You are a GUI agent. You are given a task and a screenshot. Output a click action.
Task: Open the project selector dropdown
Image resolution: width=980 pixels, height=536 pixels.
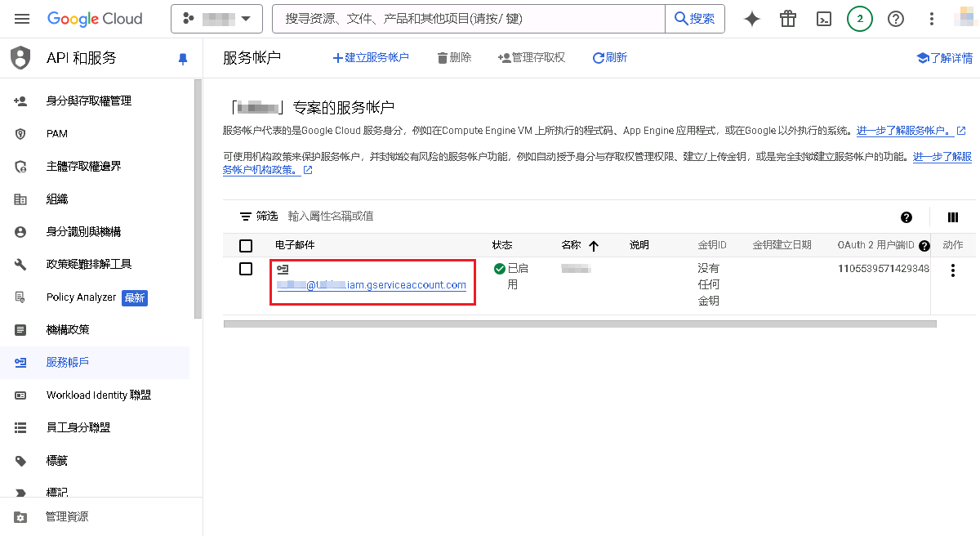tap(216, 19)
